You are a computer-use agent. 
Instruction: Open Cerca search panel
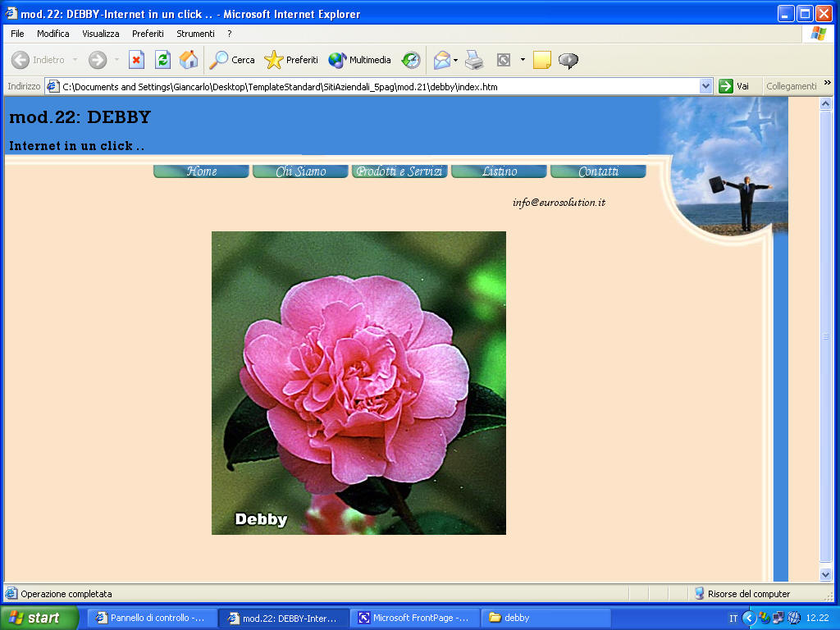coord(232,60)
